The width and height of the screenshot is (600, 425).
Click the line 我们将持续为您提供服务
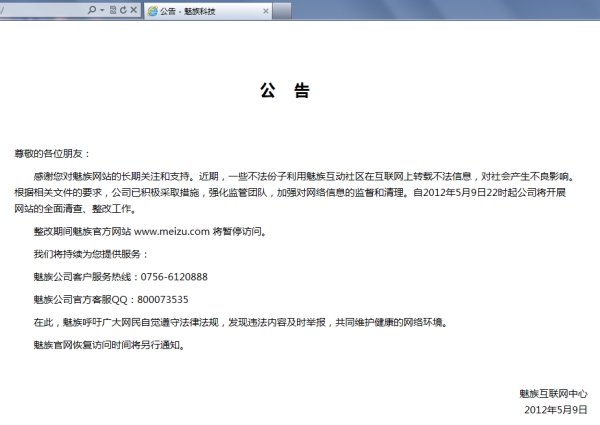pos(91,254)
